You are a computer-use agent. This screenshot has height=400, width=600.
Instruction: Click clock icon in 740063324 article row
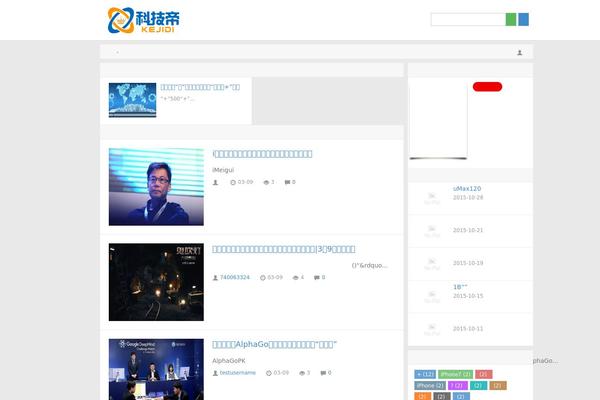click(x=262, y=278)
